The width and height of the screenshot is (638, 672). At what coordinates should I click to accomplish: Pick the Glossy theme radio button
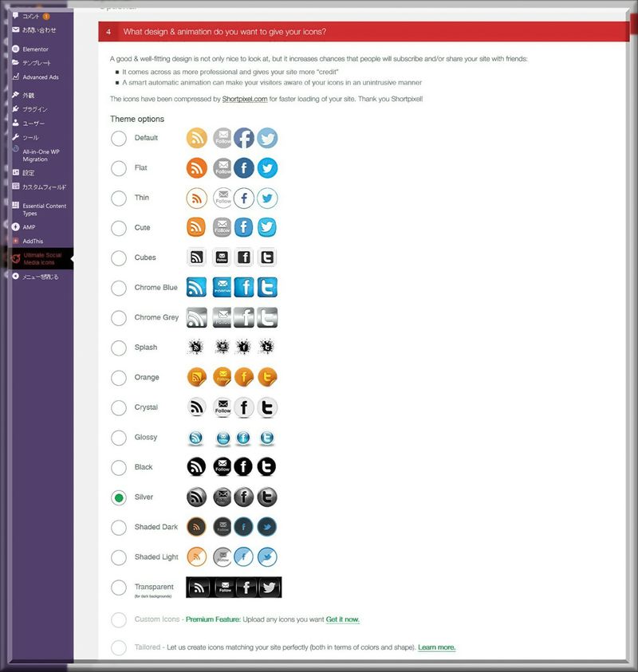point(119,438)
